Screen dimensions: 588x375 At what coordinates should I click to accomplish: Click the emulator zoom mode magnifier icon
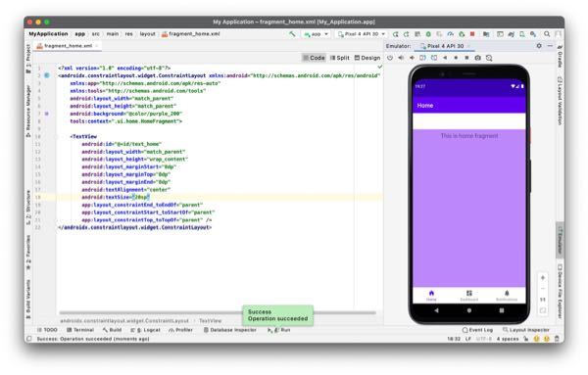489,58
